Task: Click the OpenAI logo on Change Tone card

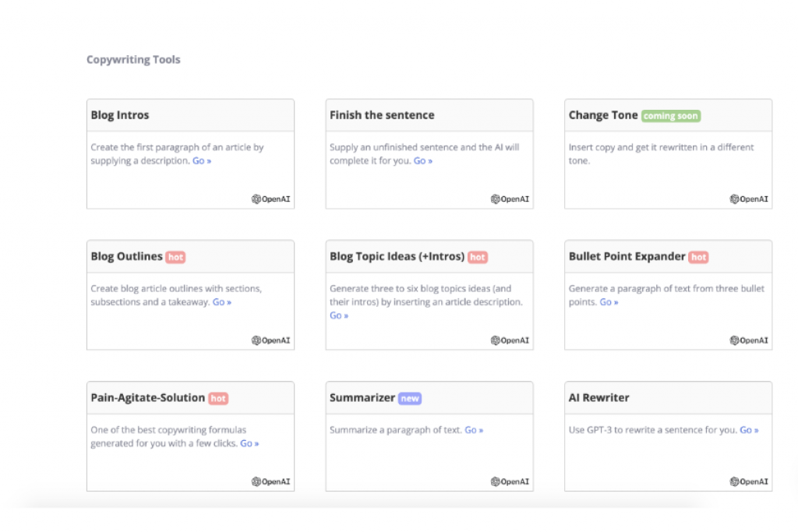Action: point(748,199)
